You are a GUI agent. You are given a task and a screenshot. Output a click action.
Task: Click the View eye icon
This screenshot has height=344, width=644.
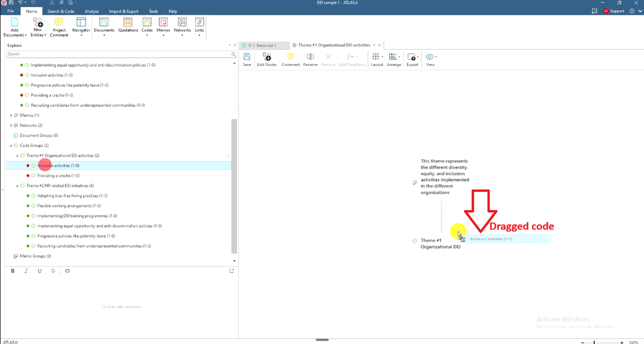click(x=429, y=57)
